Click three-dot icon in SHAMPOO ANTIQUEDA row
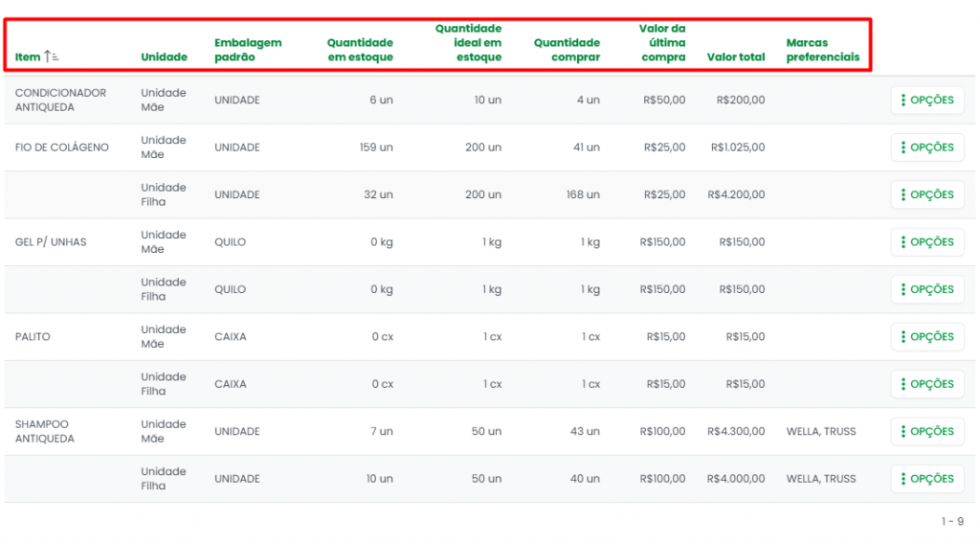The width and height of the screenshot is (980, 544). point(902,432)
